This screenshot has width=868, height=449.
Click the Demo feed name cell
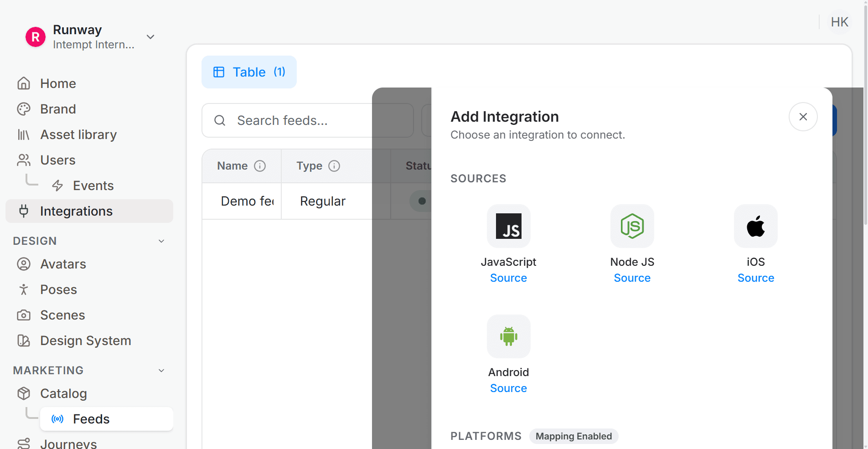coord(242,201)
